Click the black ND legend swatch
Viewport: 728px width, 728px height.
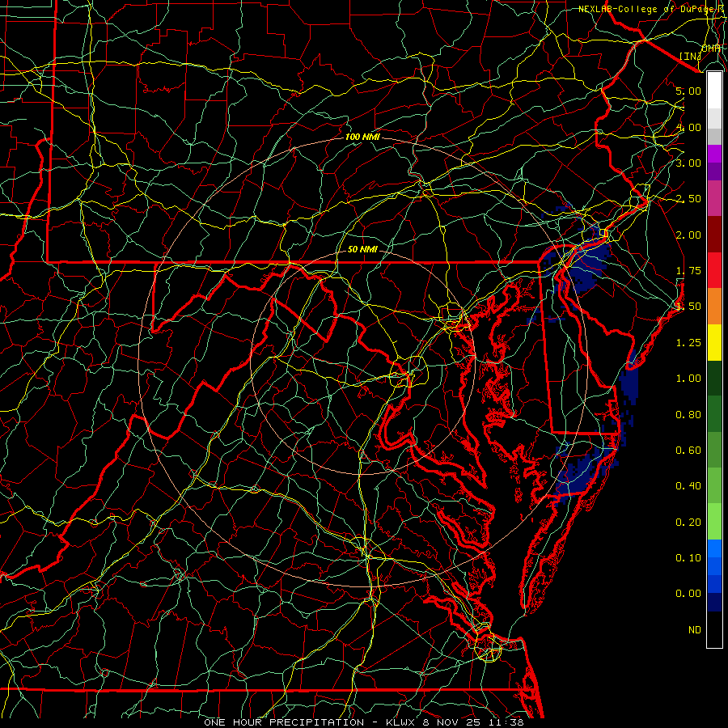[x=714, y=629]
